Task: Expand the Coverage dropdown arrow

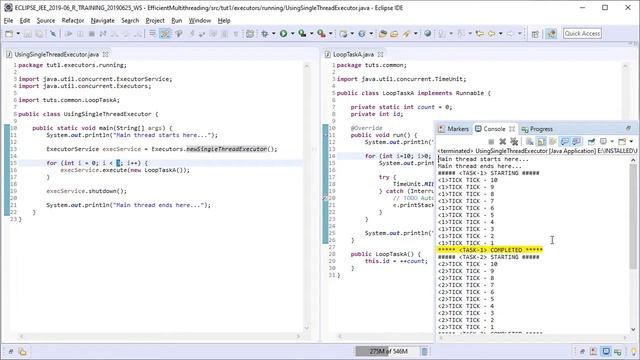Action: [x=311, y=34]
